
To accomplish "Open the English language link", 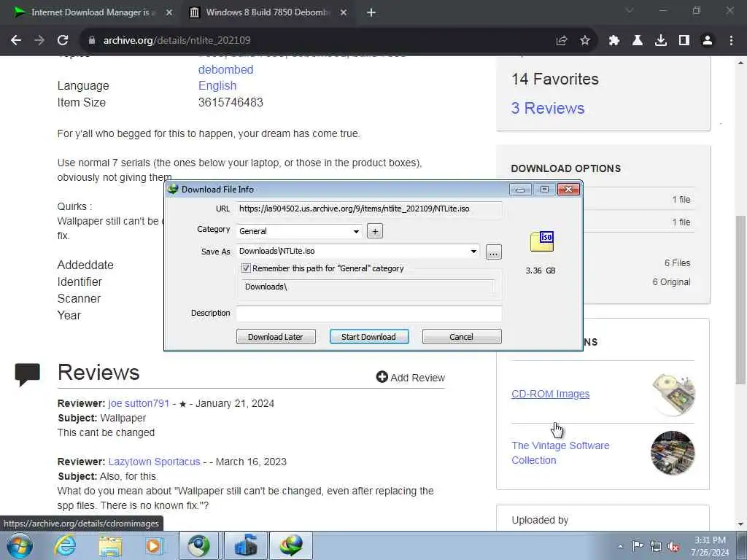I will (217, 86).
